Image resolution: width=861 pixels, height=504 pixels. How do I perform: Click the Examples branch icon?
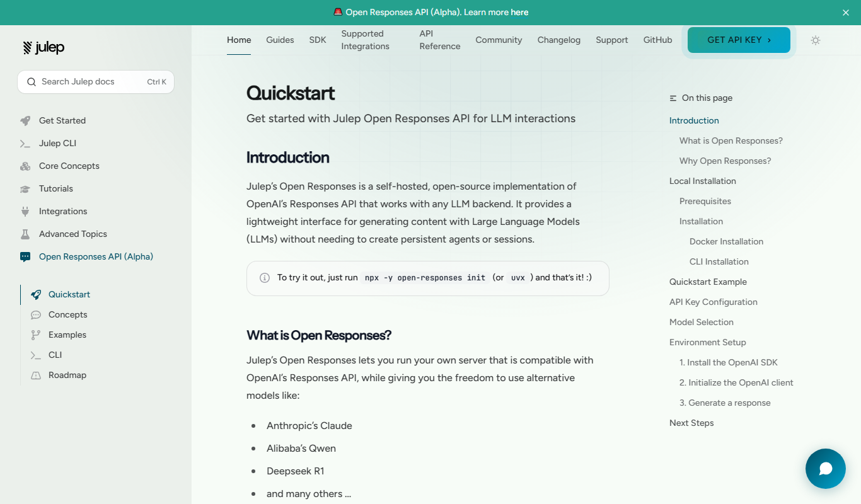pyautogui.click(x=36, y=335)
